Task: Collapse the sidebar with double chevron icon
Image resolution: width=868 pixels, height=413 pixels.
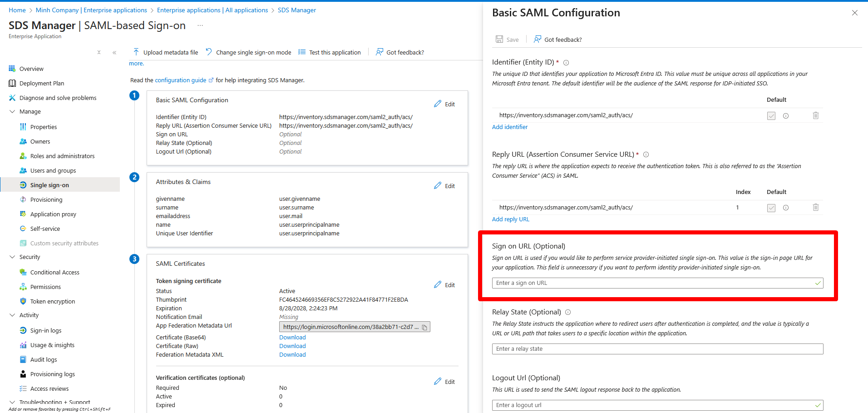Action: click(x=114, y=53)
